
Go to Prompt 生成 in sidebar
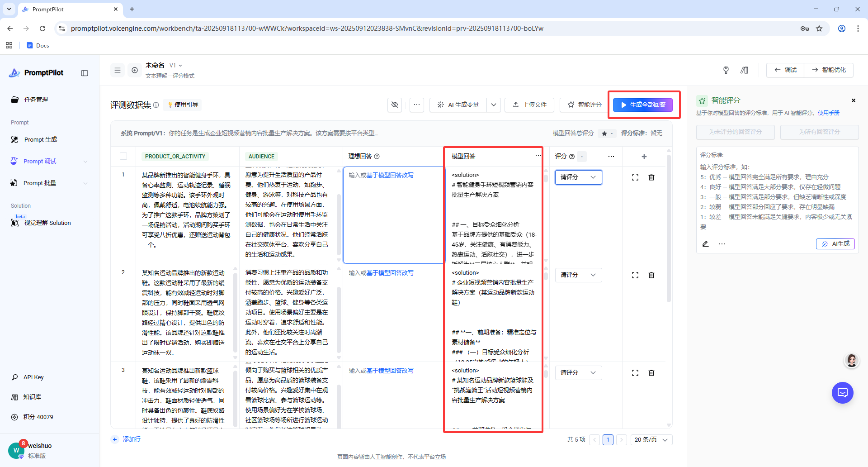[41, 140]
